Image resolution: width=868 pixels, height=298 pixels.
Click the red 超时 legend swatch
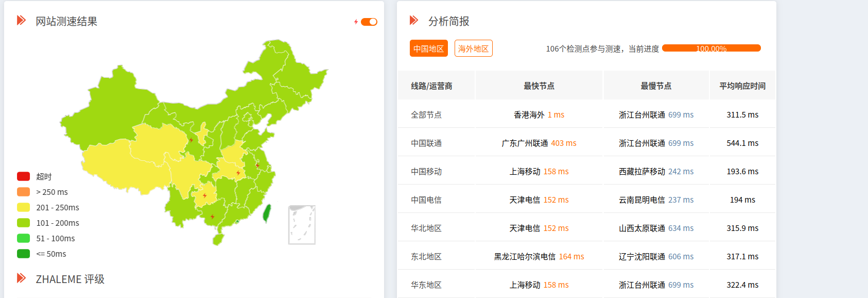(x=24, y=176)
